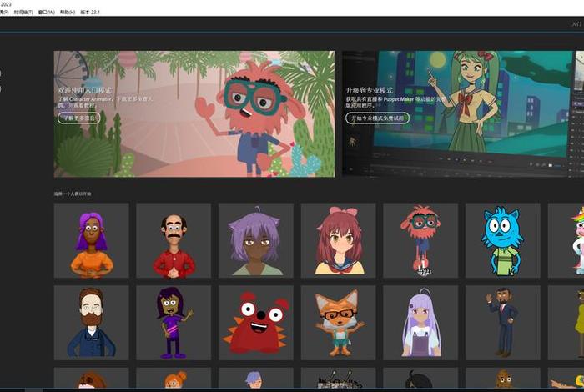Click the 欢迎使用入门模式 heading
The image size is (584, 392).
coord(84,90)
